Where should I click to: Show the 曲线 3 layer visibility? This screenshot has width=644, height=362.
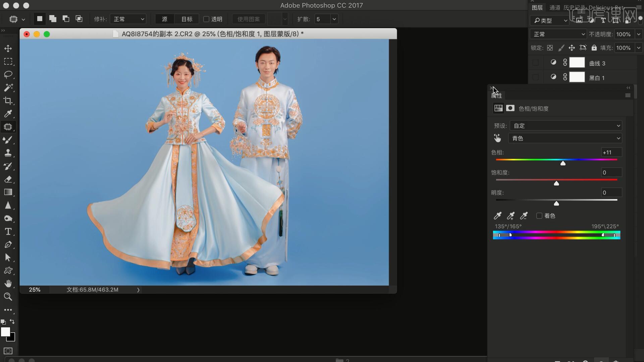pos(536,63)
